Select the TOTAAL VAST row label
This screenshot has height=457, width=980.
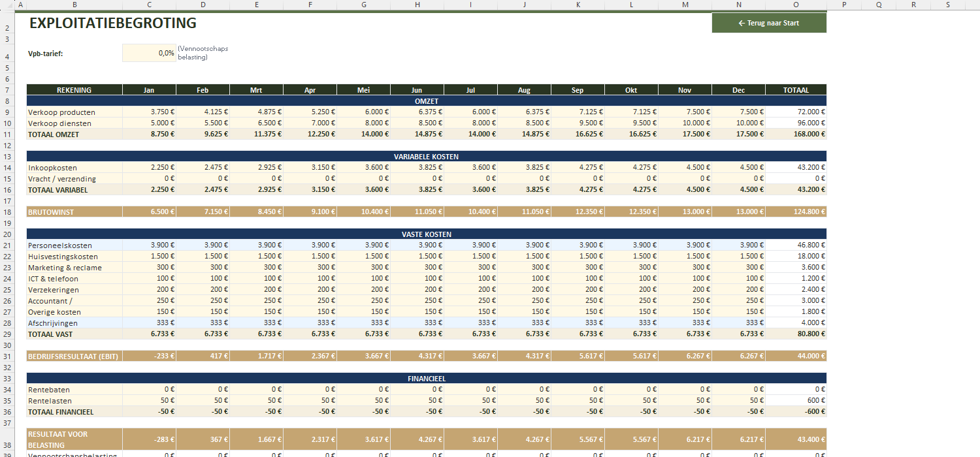click(x=74, y=334)
